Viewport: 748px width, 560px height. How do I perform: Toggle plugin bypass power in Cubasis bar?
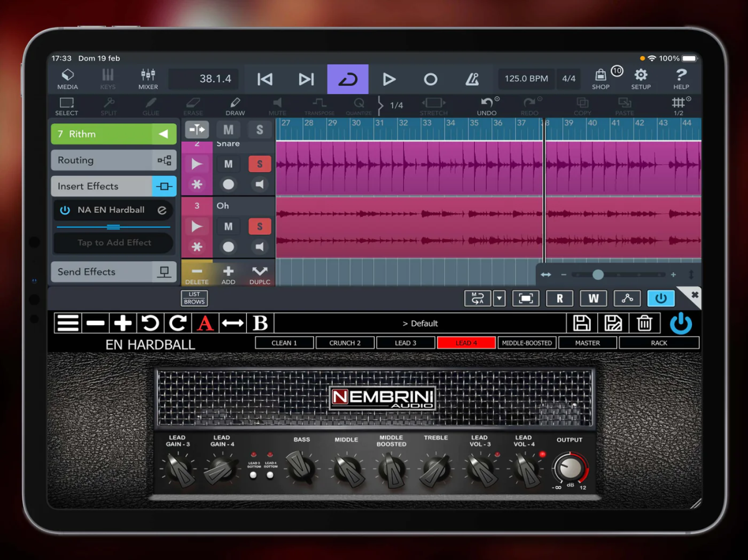point(661,298)
